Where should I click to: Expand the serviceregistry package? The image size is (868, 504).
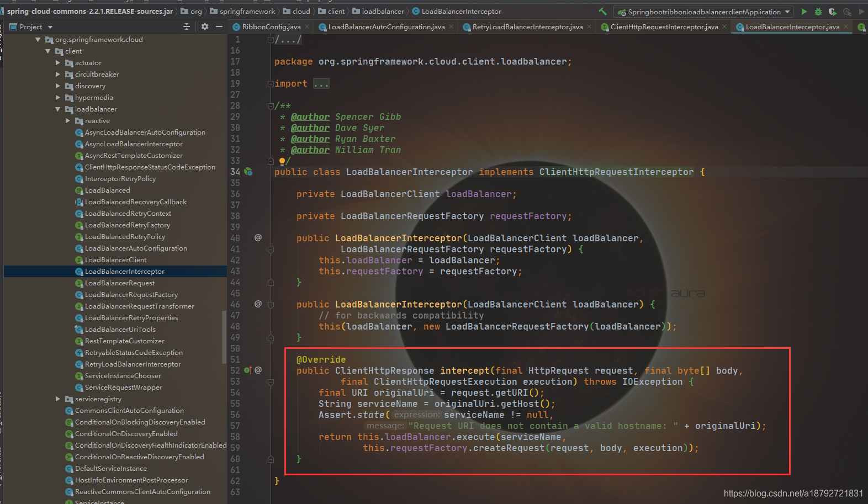pos(58,399)
